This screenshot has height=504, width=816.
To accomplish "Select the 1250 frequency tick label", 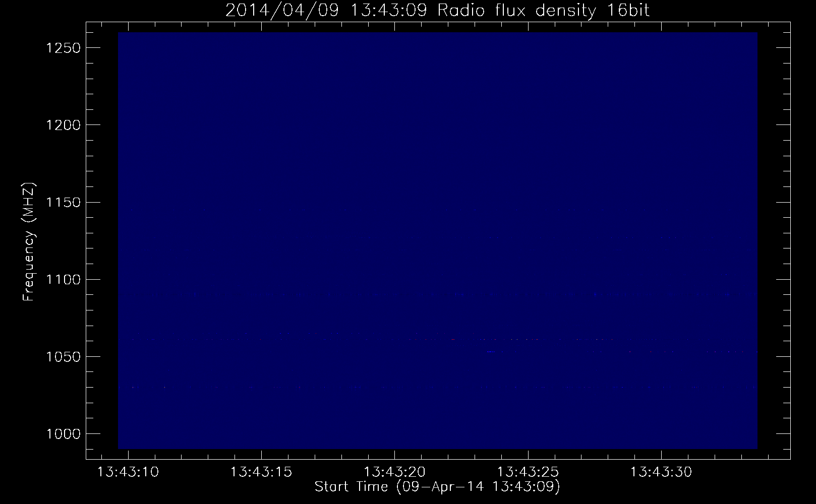I will [64, 48].
